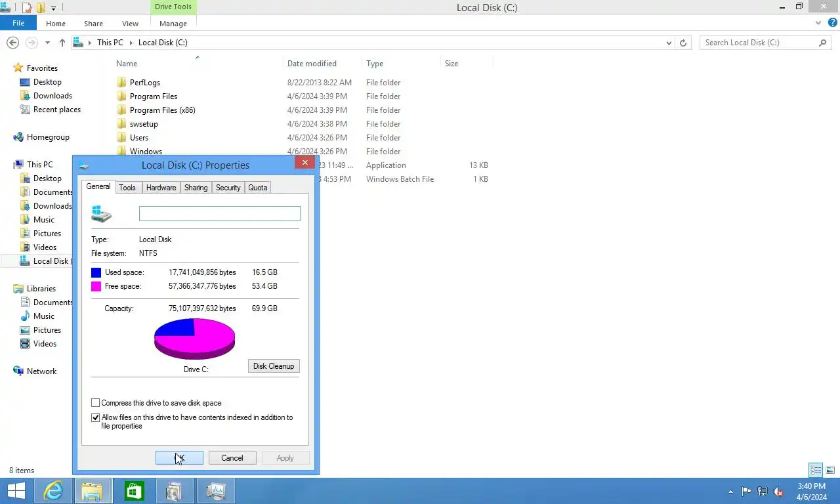Go up one folder level
The height and width of the screenshot is (504, 840).
(x=62, y=43)
